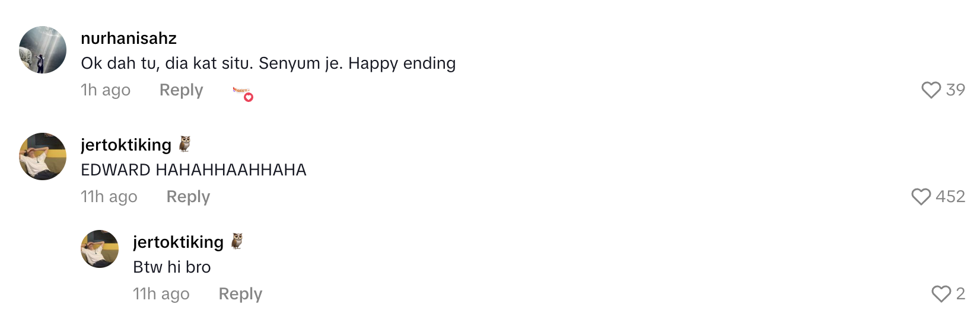Viewport: 980px width, 326px height.
Task: Open nurhanisahz's profile picture
Action: tap(43, 50)
